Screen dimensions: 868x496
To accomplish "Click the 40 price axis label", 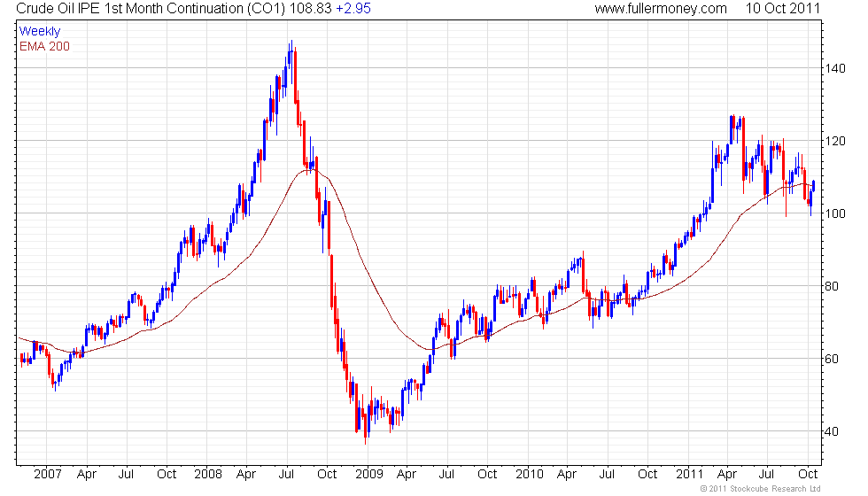I will coord(832,431).
